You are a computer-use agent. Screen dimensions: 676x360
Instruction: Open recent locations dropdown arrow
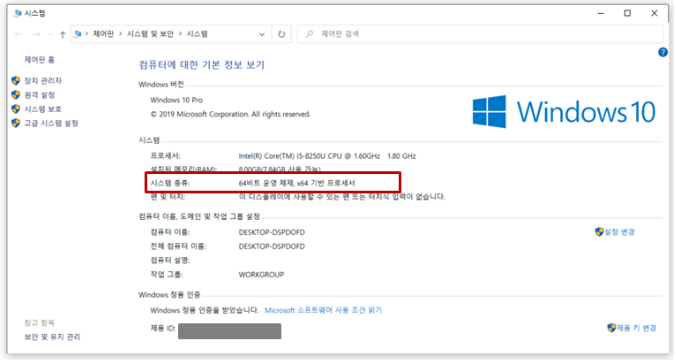(50, 34)
